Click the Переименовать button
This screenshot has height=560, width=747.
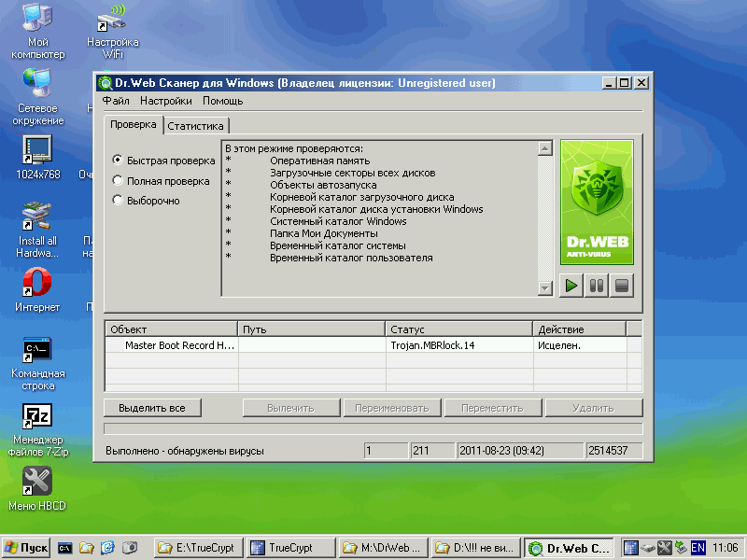(392, 408)
